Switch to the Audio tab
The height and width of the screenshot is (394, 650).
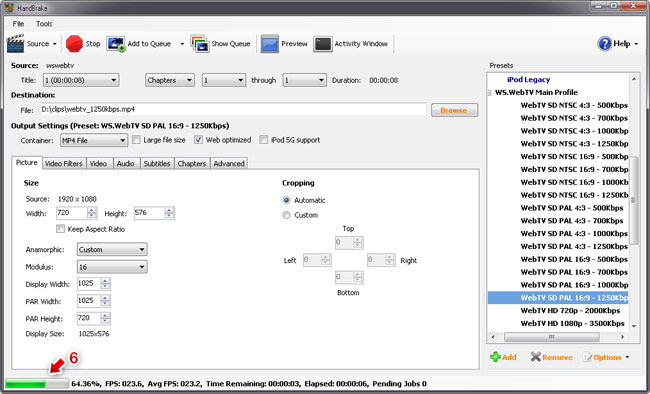click(x=125, y=164)
